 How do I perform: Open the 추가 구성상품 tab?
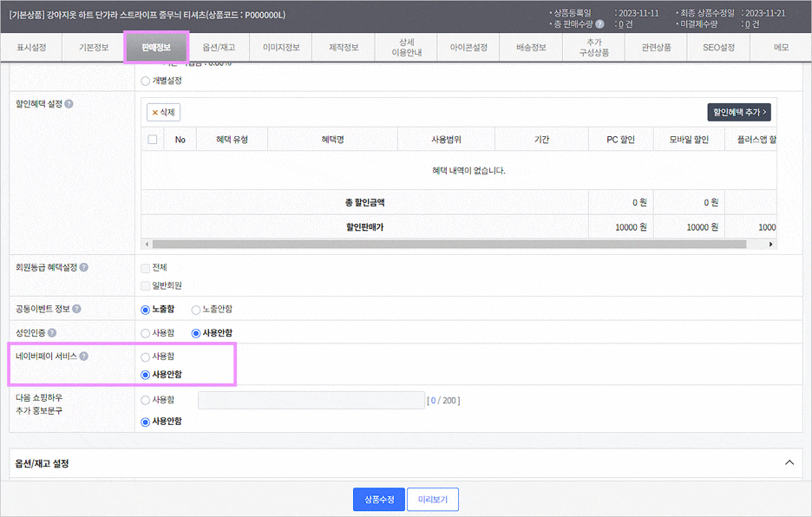(x=594, y=47)
